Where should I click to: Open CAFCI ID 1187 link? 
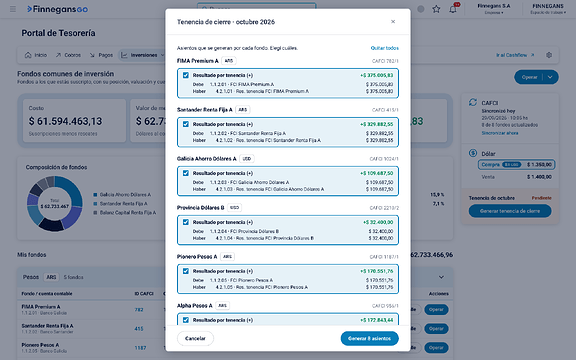point(140,348)
